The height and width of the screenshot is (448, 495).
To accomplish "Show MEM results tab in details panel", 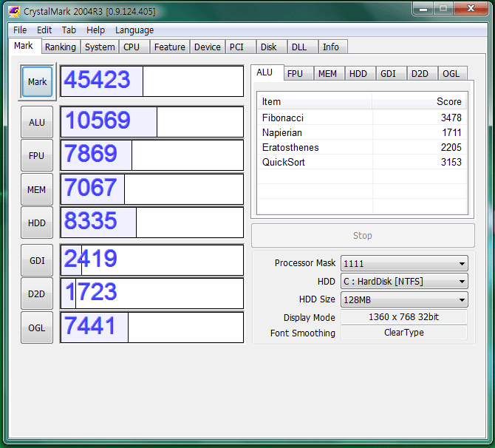I will 328,74.
